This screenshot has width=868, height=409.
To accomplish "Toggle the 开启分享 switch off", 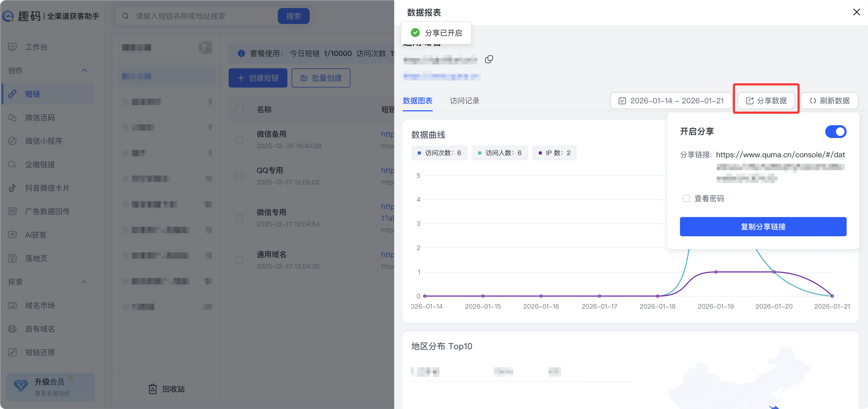I will pos(835,132).
